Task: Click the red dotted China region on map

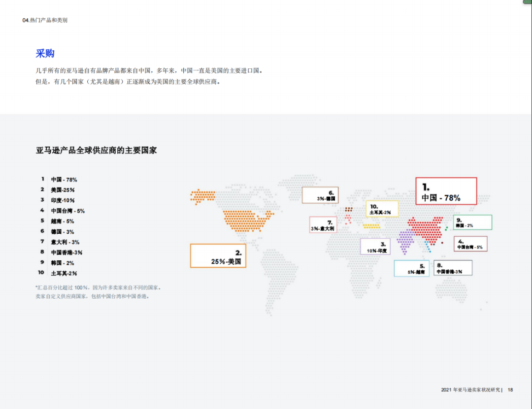Action: point(425,230)
